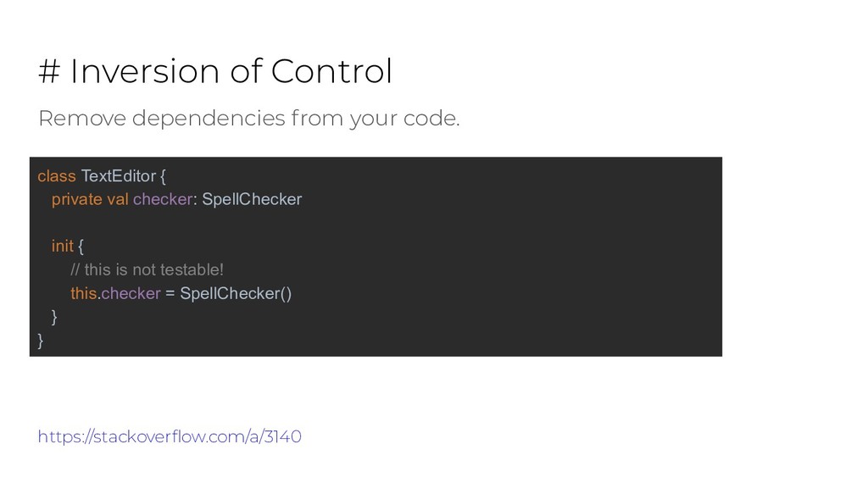The image size is (868, 488).
Task: Click the word dependencies in subtitle
Action: pyautogui.click(x=209, y=119)
